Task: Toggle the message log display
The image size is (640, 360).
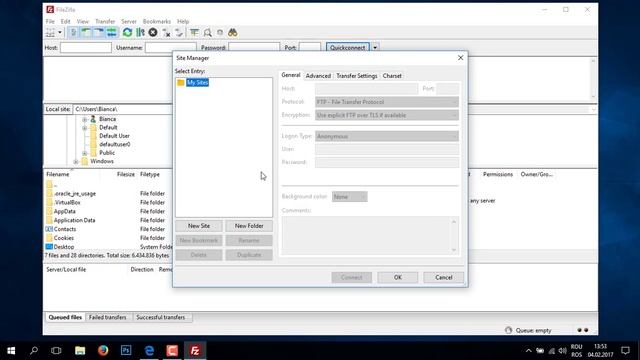Action: (73, 32)
